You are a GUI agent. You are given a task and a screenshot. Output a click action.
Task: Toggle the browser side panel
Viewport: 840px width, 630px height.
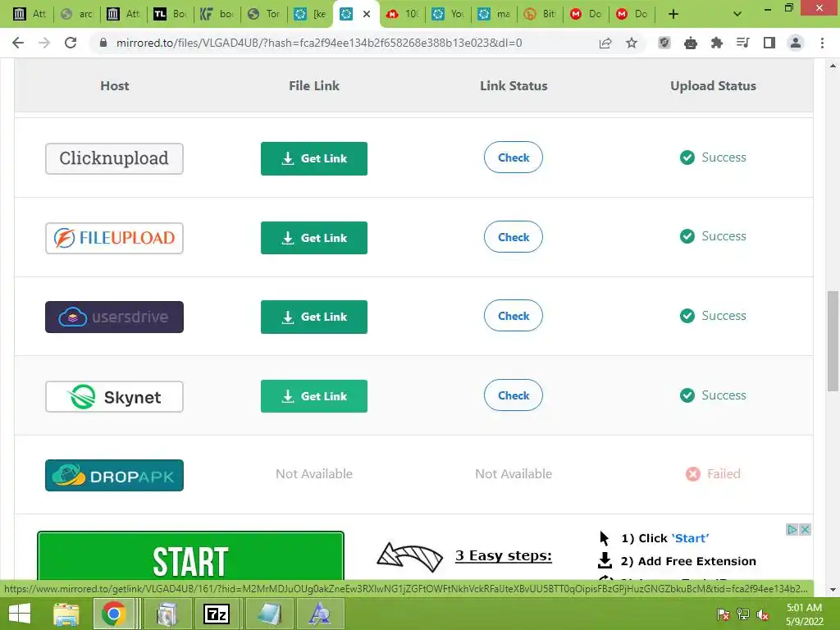(x=769, y=43)
